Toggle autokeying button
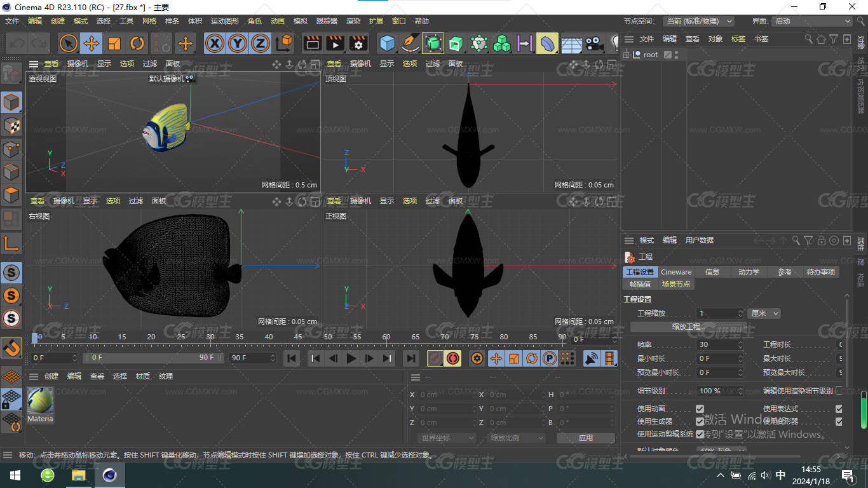Viewport: 868px width, 488px height. 452,358
